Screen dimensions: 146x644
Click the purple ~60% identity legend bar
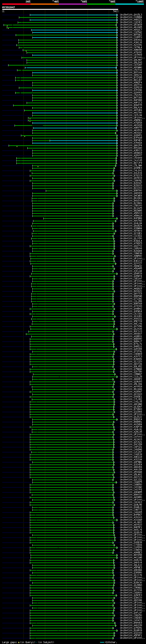(73, 4)
